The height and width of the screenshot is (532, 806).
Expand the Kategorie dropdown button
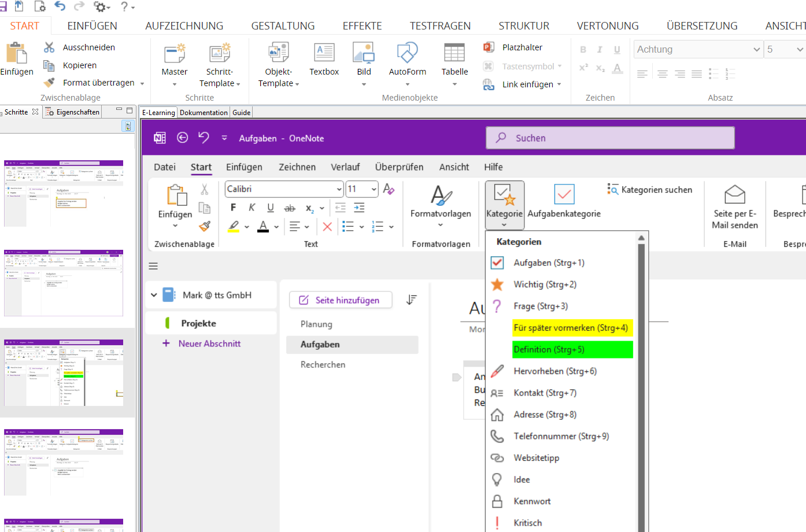(x=504, y=224)
